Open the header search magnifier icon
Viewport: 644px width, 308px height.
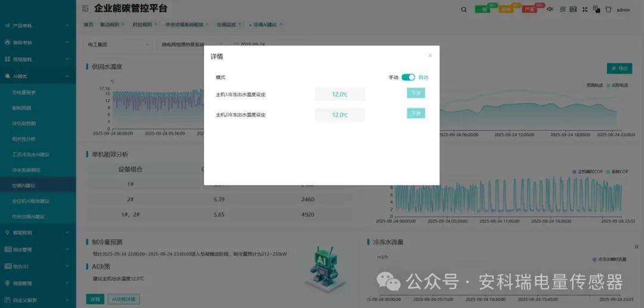coord(464,10)
